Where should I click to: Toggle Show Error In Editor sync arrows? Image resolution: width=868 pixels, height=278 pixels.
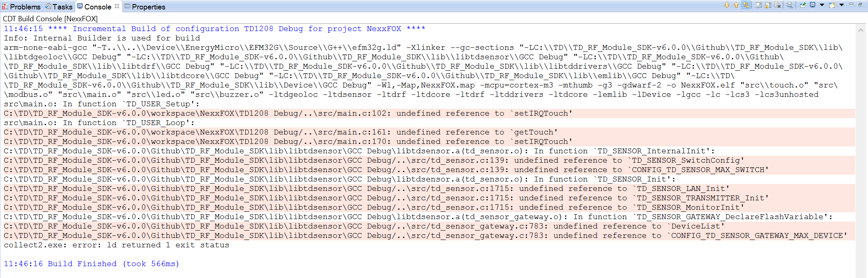click(746, 5)
